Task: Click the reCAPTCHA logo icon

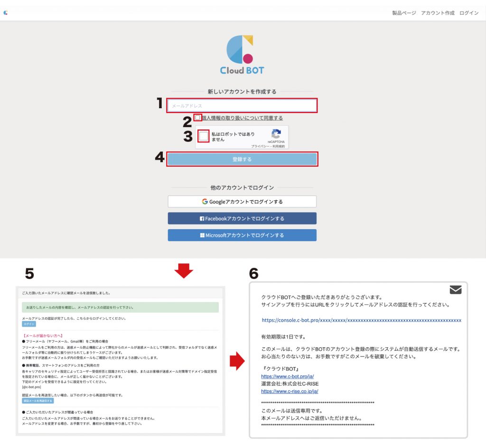Action: pyautogui.click(x=276, y=134)
